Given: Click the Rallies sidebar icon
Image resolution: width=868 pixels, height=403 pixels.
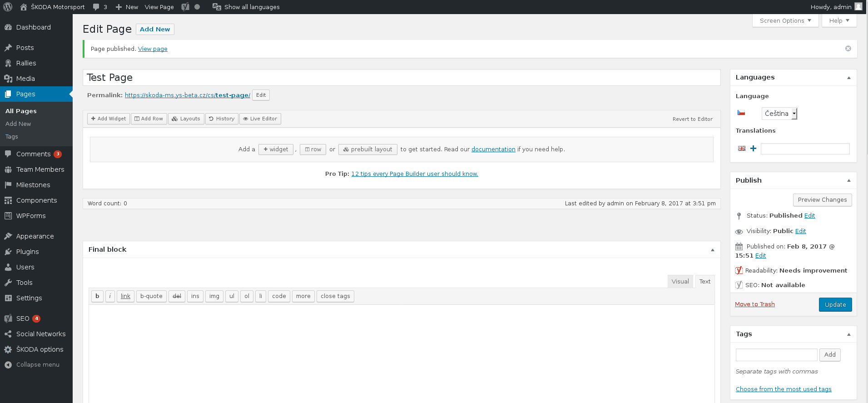Looking at the screenshot, I should tap(8, 63).
